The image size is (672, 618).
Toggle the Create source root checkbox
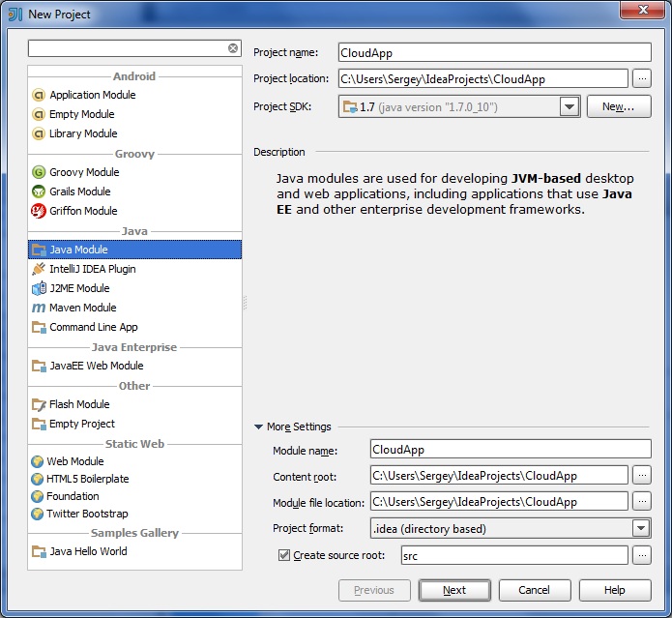point(283,555)
